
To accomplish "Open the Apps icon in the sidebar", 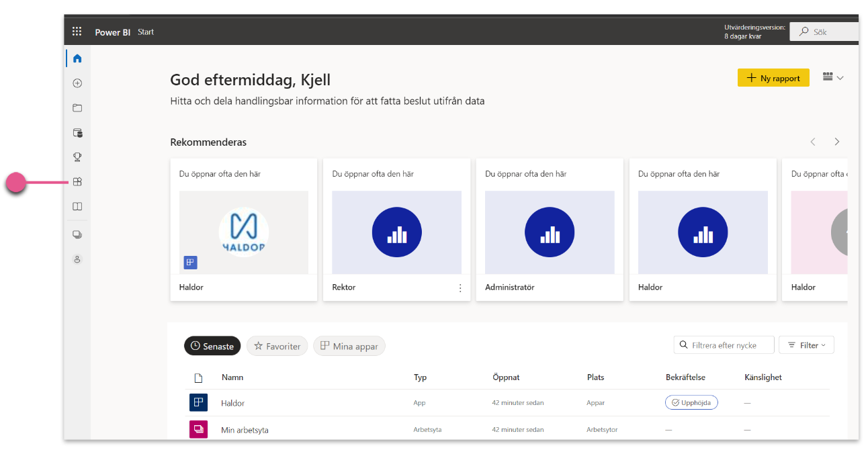I will pyautogui.click(x=77, y=182).
